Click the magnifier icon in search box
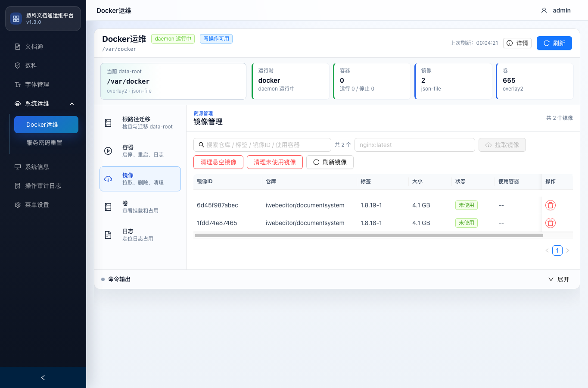This screenshot has width=588, height=388. [x=201, y=145]
